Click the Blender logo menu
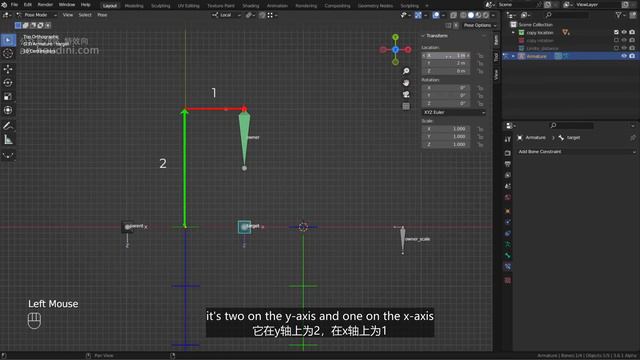Viewport: 640px width, 360px height. (4, 4)
